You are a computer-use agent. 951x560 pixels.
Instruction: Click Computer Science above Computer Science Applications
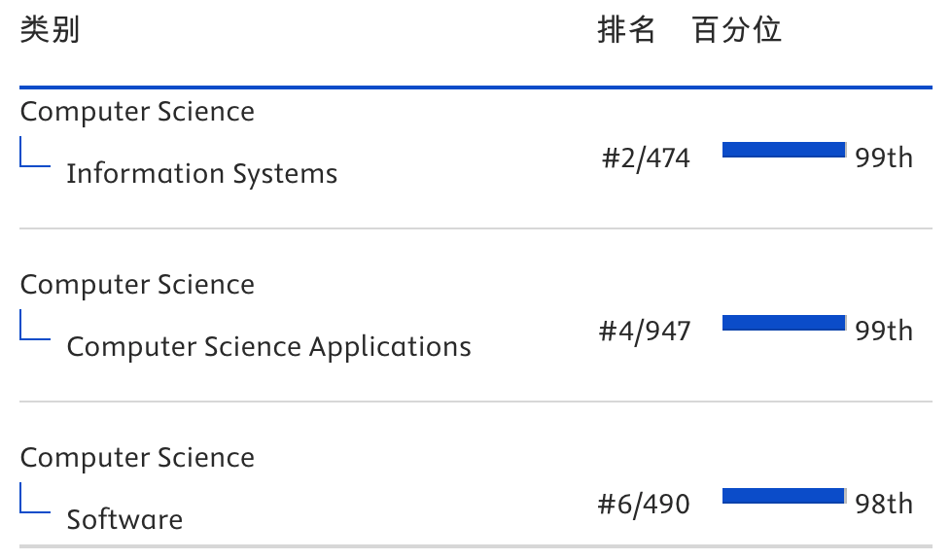(x=137, y=285)
